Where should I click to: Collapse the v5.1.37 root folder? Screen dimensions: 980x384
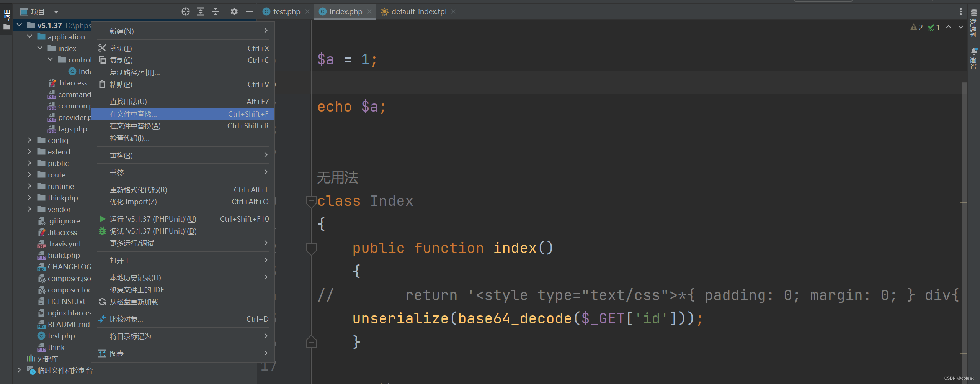[19, 25]
